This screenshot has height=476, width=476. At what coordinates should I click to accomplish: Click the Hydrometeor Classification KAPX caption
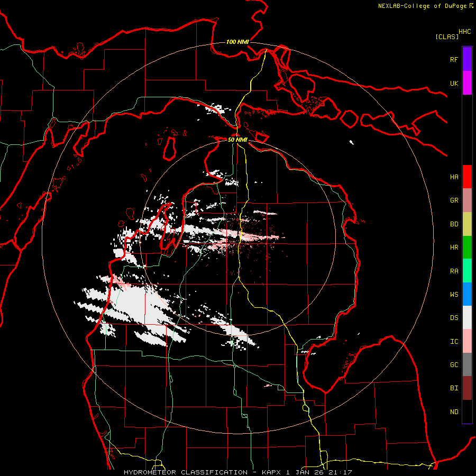(238, 472)
